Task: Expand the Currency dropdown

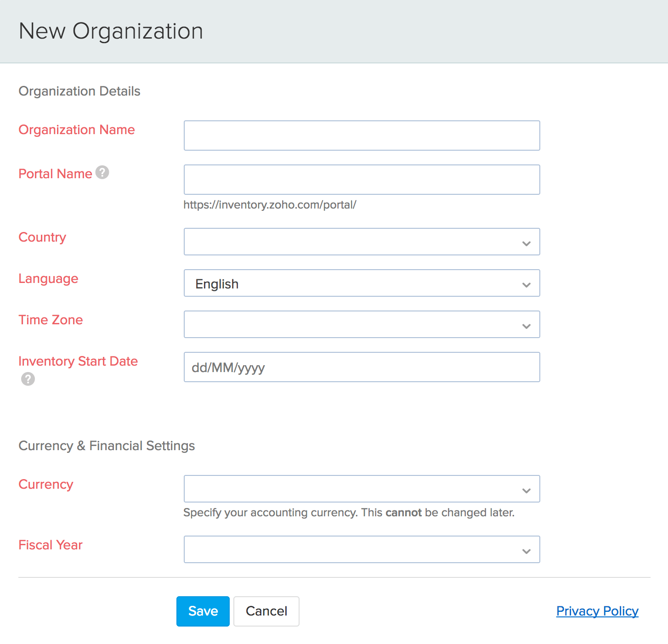Action: pyautogui.click(x=362, y=489)
